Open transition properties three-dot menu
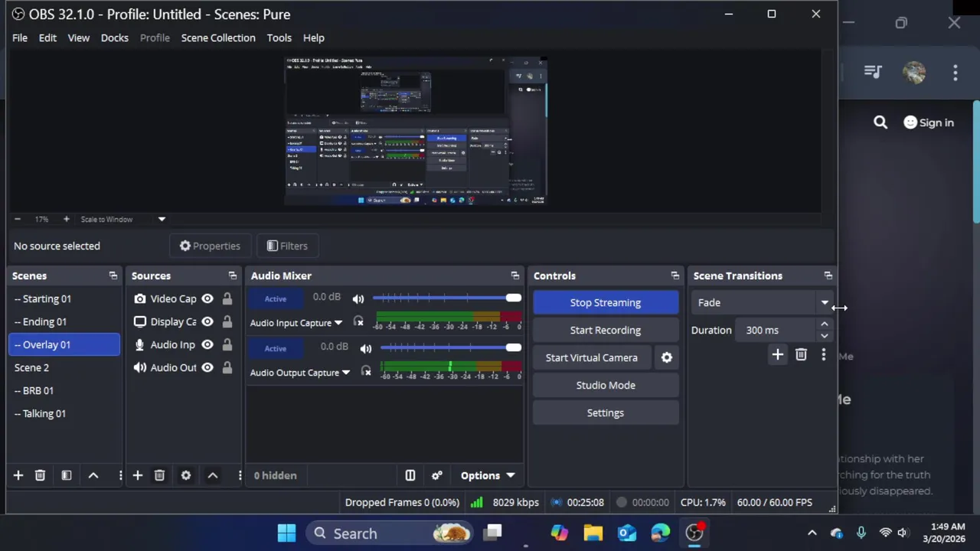980x551 pixels. [824, 354]
